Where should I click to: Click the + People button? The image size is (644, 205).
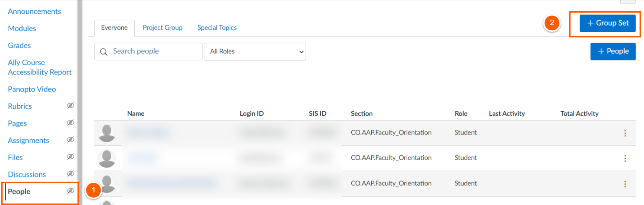pyautogui.click(x=613, y=51)
